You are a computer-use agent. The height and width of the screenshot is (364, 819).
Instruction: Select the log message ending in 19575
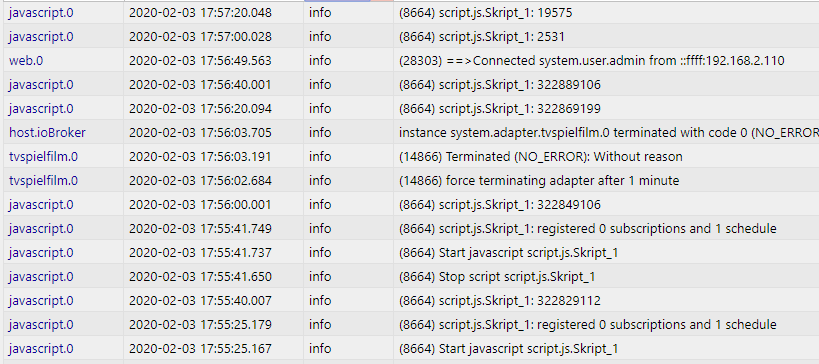coord(485,13)
